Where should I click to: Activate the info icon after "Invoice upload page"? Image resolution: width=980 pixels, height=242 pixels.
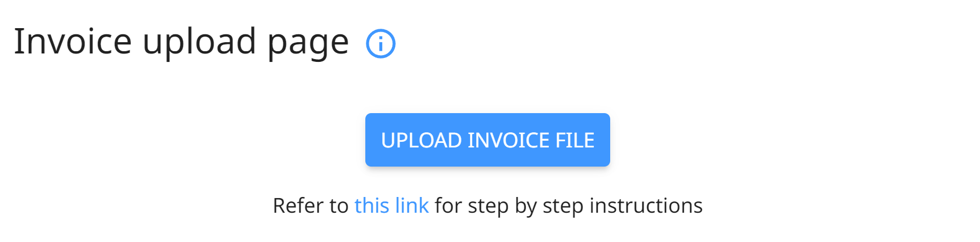click(381, 44)
